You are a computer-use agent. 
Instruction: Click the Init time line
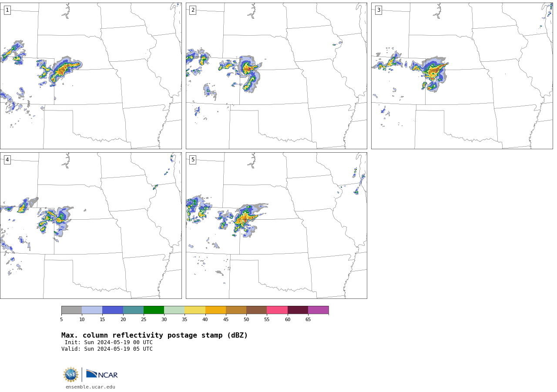pos(109,342)
